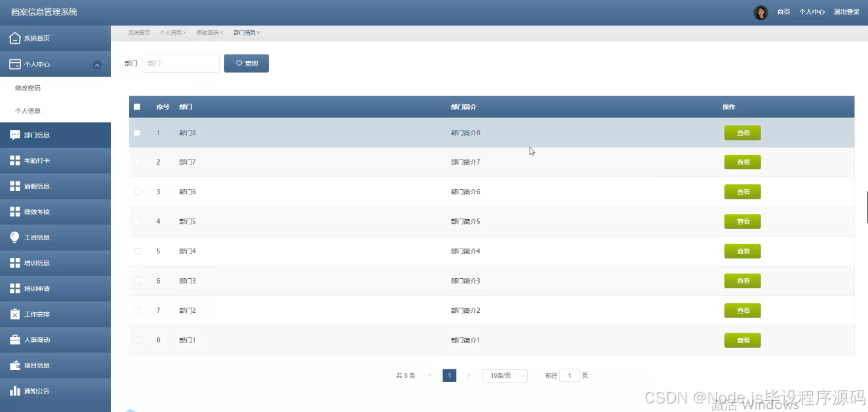Click 退出登录 logout link
This screenshot has height=412, width=868.
pyautogui.click(x=846, y=12)
